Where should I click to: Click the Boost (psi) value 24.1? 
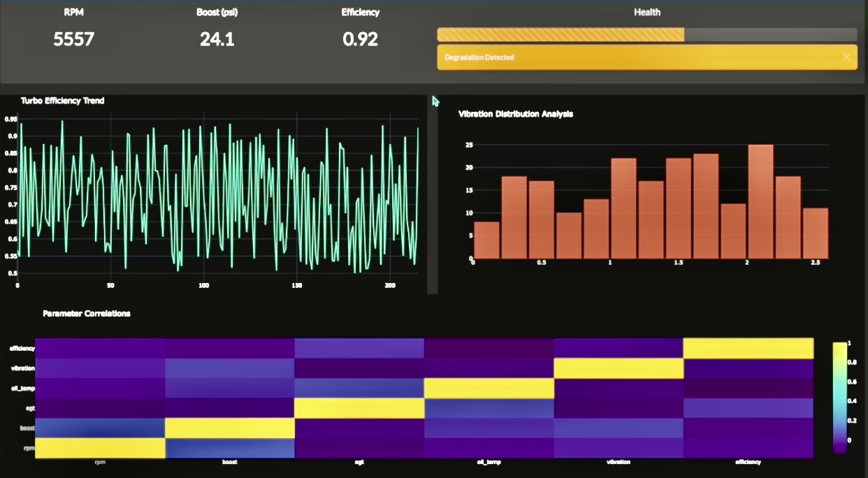click(217, 39)
